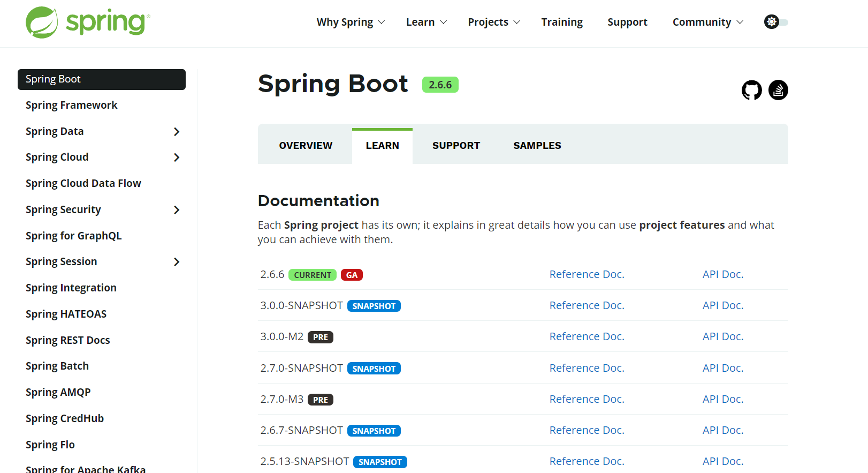Open Reference Doc. for 3.0.0-SNAPSHOT
Viewport: 868px width, 473px height.
(587, 305)
